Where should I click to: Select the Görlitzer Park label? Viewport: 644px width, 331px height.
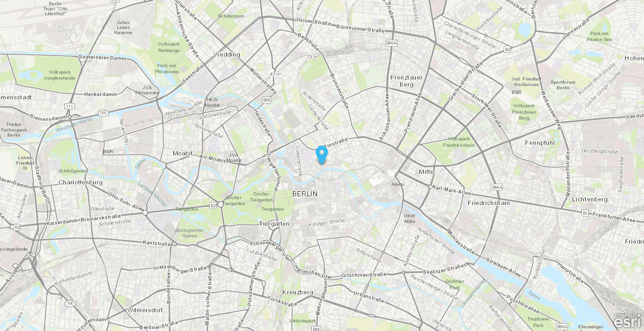coord(454,284)
